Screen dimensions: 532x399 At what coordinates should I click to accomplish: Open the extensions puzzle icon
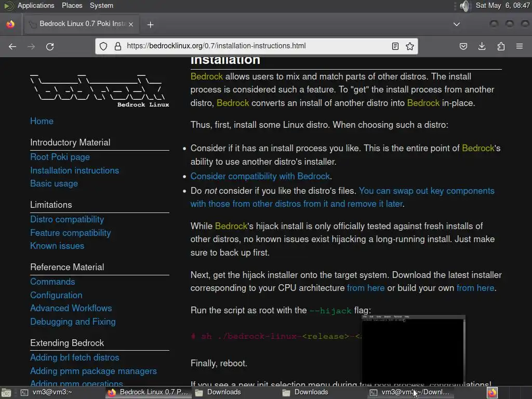point(501,46)
